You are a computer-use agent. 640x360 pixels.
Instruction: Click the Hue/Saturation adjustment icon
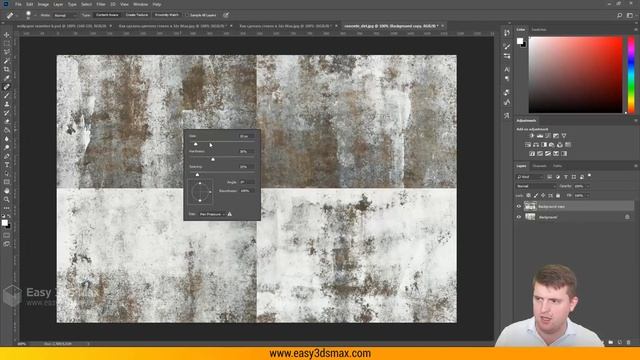pos(528,144)
